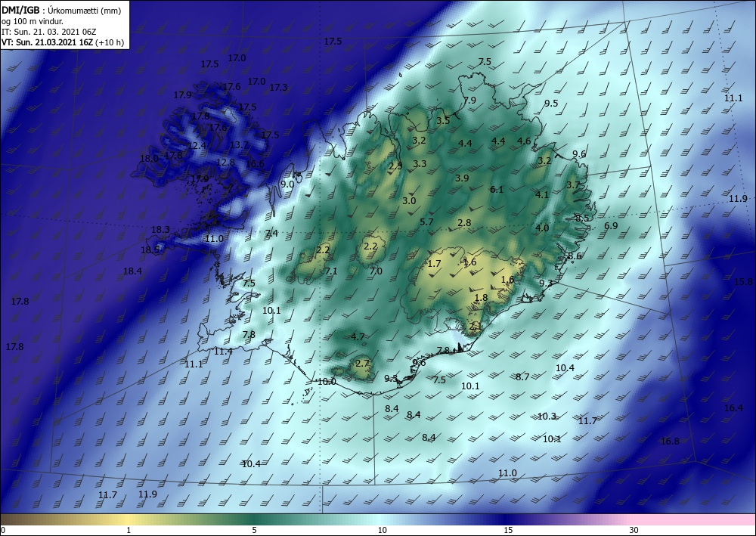Click the color scale label '5'

point(254,531)
